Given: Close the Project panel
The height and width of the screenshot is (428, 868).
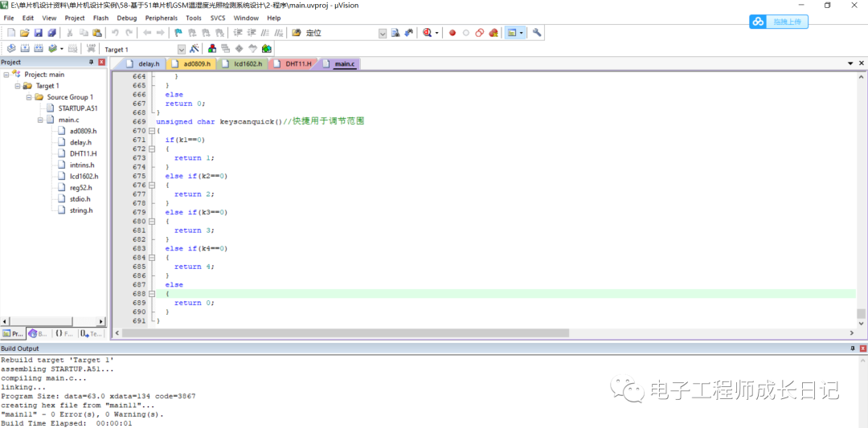Looking at the screenshot, I should 101,62.
